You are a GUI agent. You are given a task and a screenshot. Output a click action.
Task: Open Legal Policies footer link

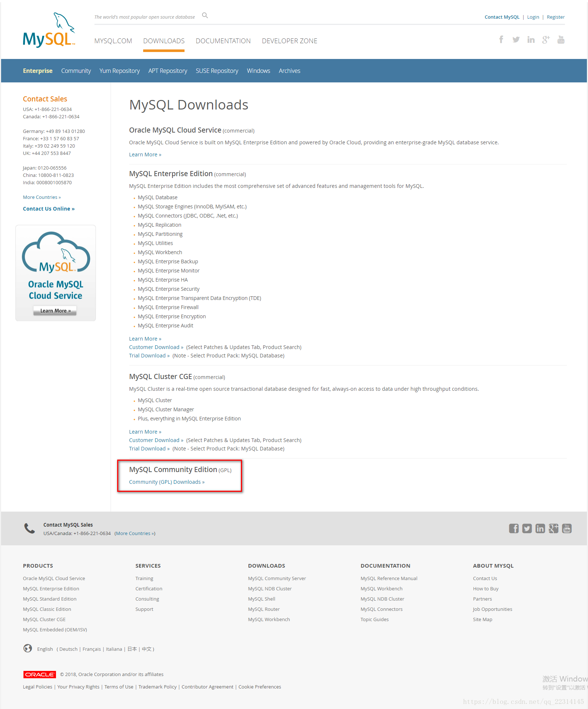[x=37, y=687]
